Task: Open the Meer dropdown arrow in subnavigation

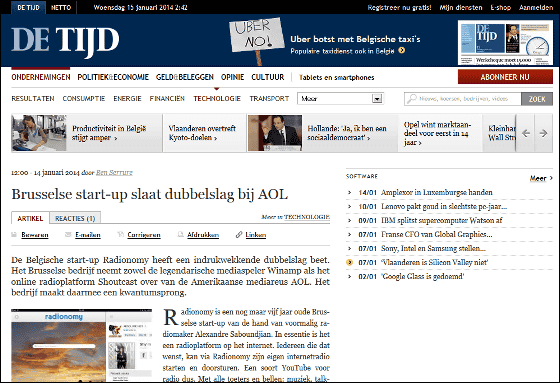Action: click(x=377, y=99)
